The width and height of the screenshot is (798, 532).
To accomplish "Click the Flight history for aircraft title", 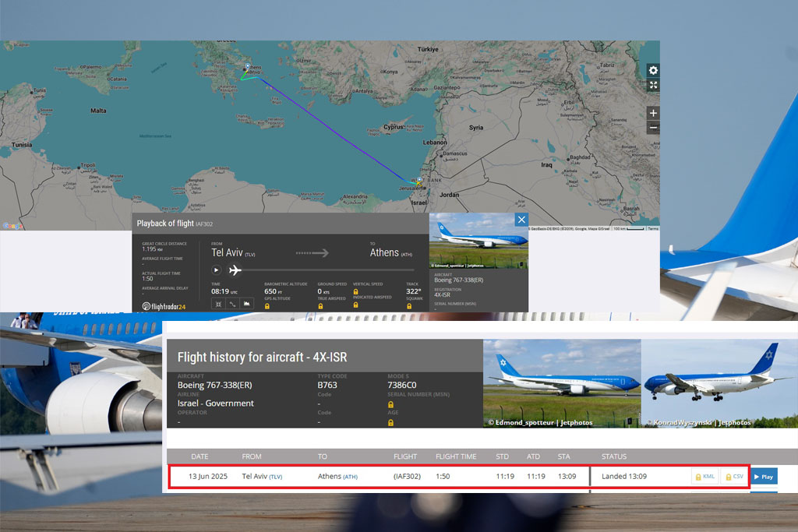I will point(262,357).
